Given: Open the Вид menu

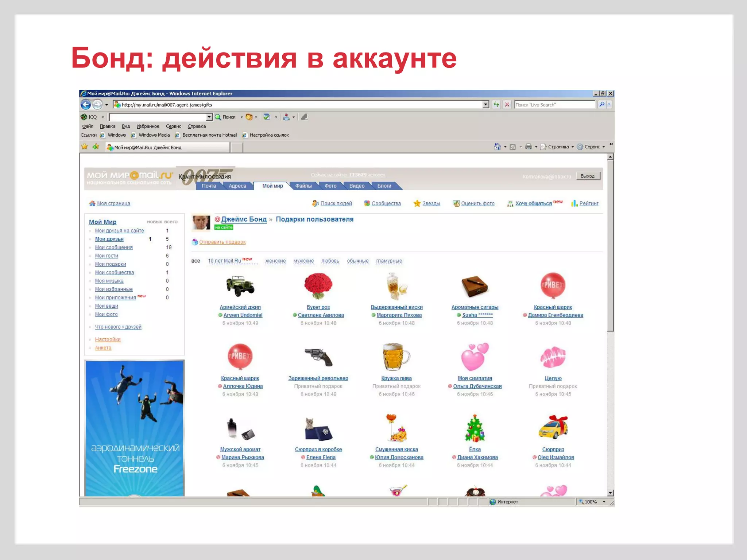Looking at the screenshot, I should (126, 126).
